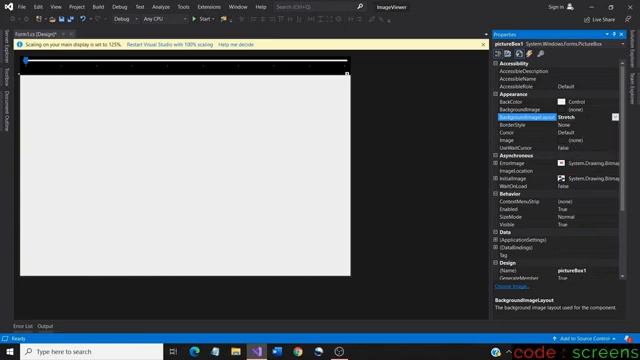
Task: Click Add to Source Control button
Action: point(584,339)
